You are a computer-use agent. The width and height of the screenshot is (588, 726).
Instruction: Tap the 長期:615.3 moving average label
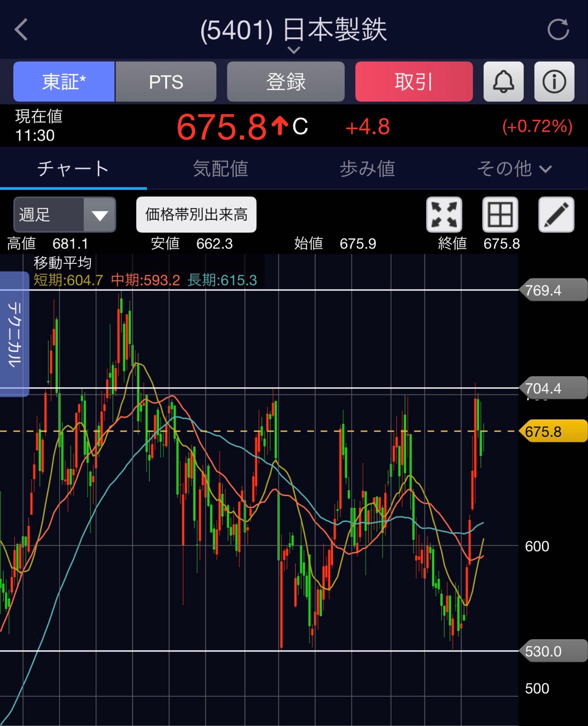click(222, 280)
